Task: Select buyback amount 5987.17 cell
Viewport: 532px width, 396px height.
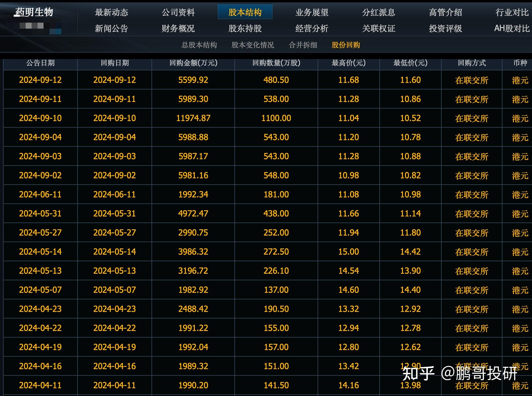Action: tap(193, 156)
